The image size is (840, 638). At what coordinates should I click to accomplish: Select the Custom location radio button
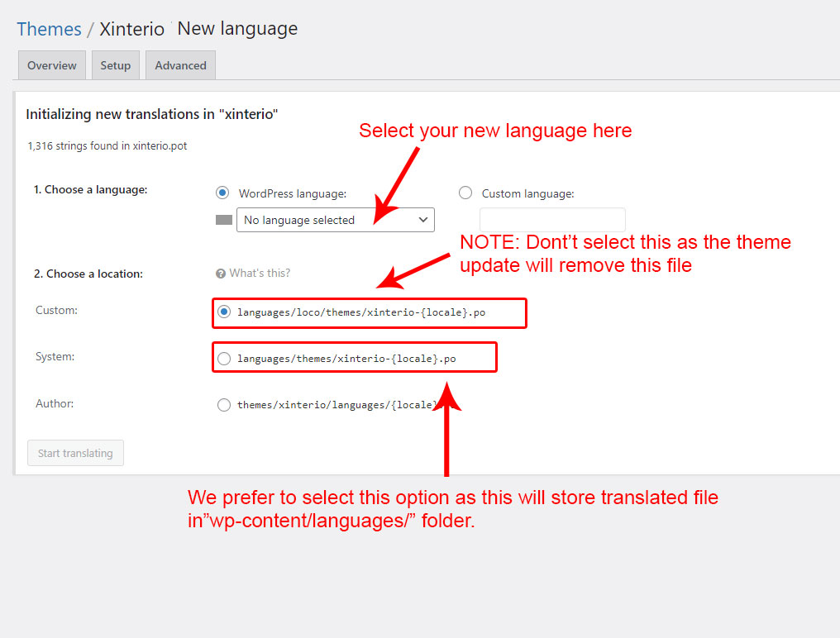tap(224, 312)
